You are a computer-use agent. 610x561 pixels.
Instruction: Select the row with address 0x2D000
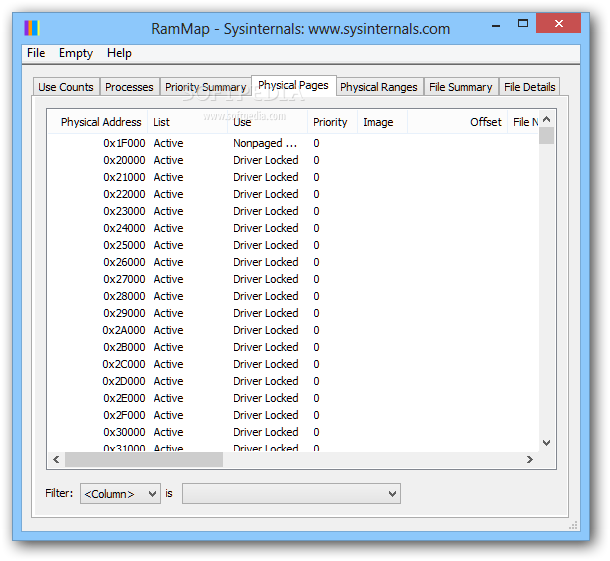[293, 381]
